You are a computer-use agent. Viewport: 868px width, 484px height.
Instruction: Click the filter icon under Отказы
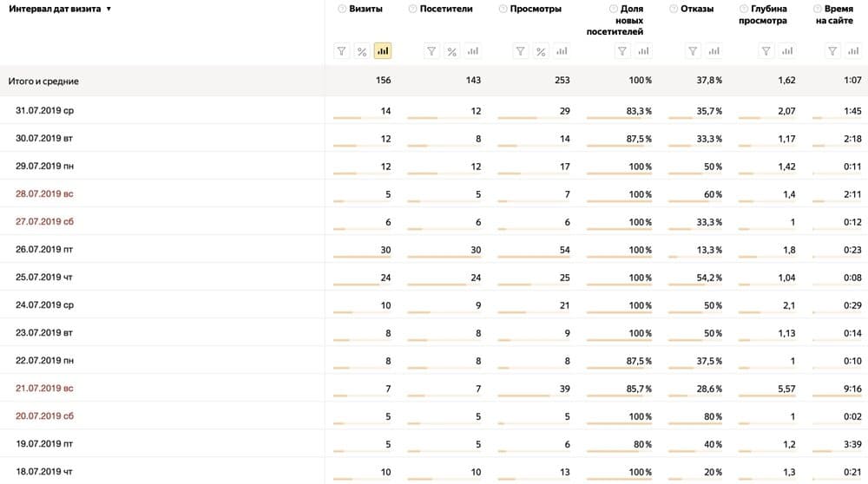(693, 51)
